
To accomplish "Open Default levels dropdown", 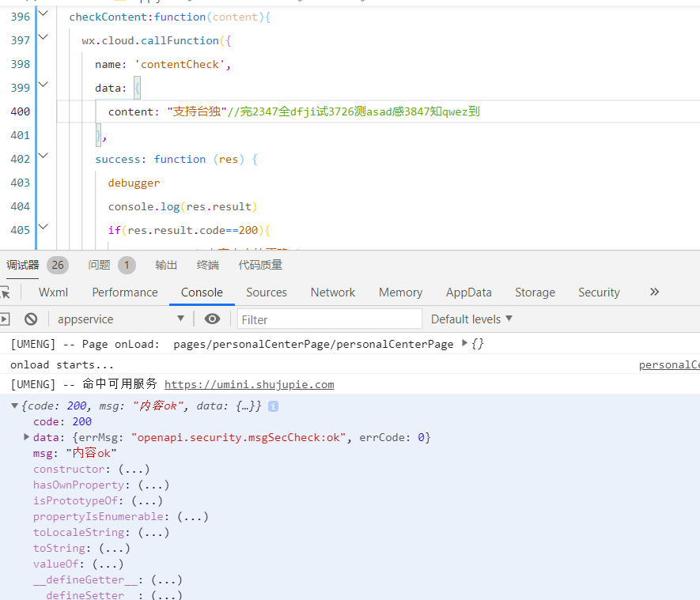I will tap(471, 319).
